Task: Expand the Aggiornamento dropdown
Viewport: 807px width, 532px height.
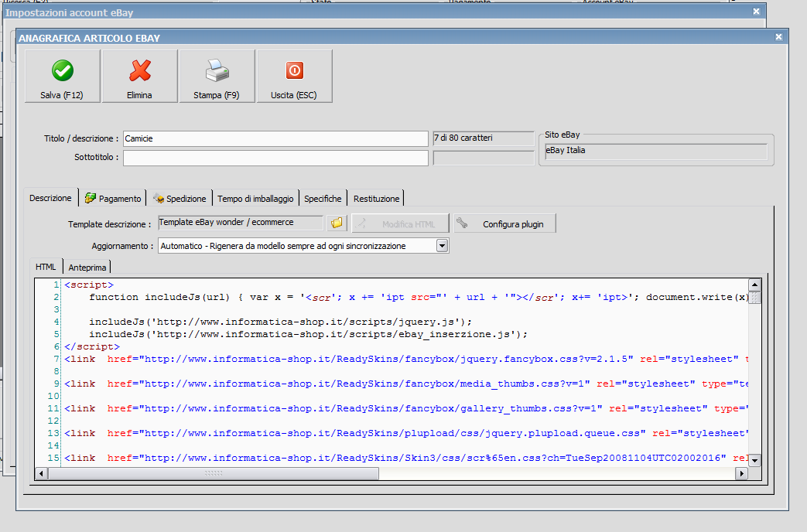Action: click(x=442, y=246)
